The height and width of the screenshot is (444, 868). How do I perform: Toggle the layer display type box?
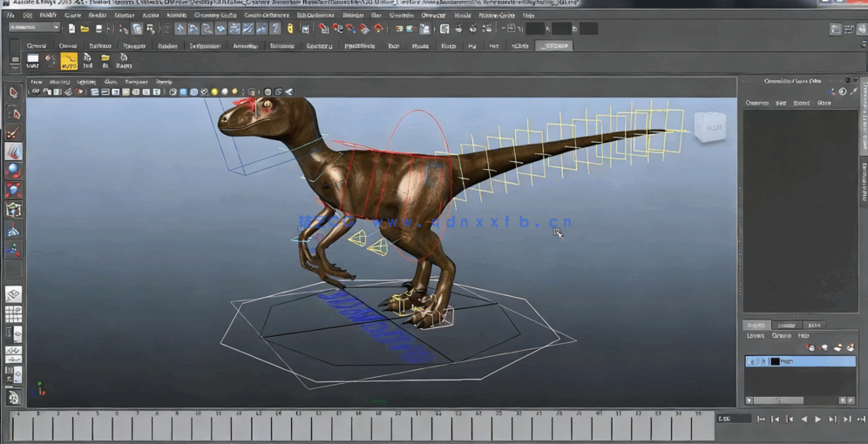click(763, 361)
